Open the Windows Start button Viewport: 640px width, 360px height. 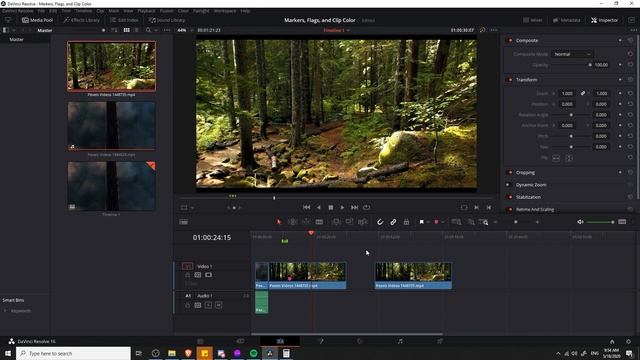point(8,353)
